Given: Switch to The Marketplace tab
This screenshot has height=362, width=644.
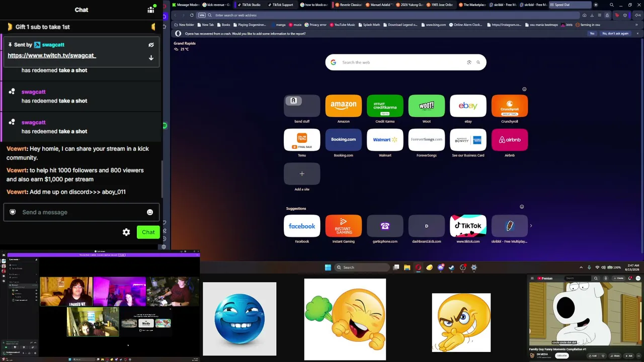Looking at the screenshot, I should 473,5.
